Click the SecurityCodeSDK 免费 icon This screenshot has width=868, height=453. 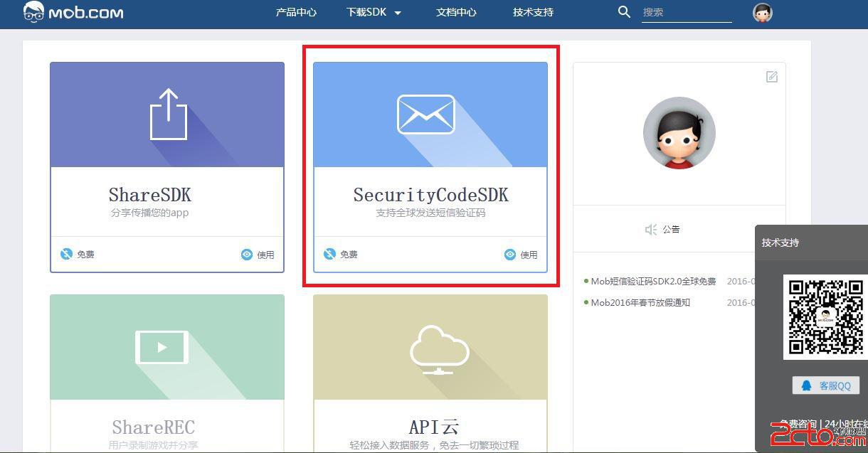329,254
